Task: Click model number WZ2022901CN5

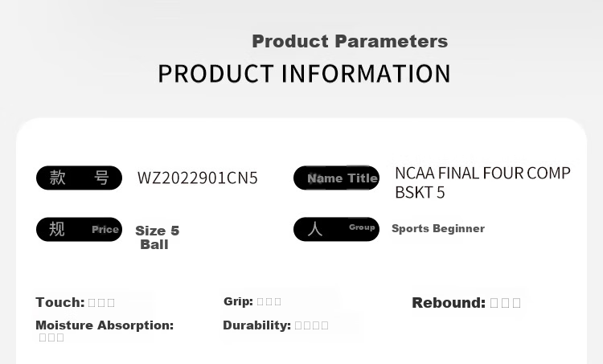Action: 197,178
